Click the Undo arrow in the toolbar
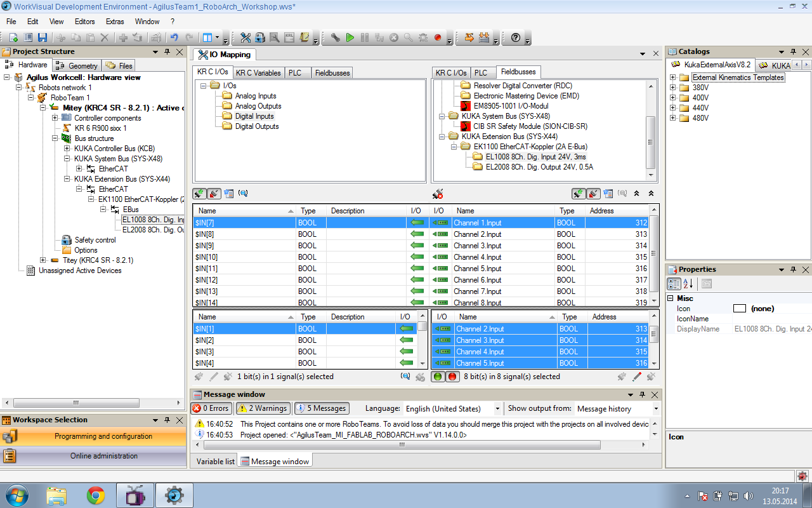 pos(174,38)
